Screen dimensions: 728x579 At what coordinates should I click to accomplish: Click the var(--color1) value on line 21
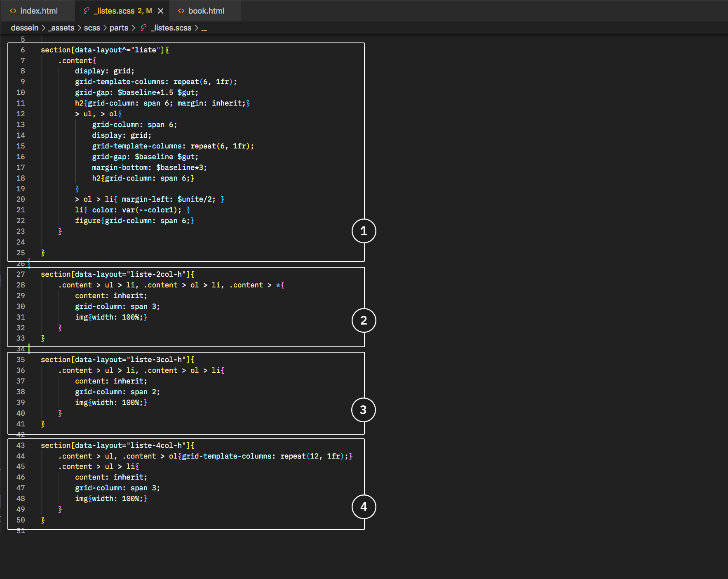tap(149, 210)
